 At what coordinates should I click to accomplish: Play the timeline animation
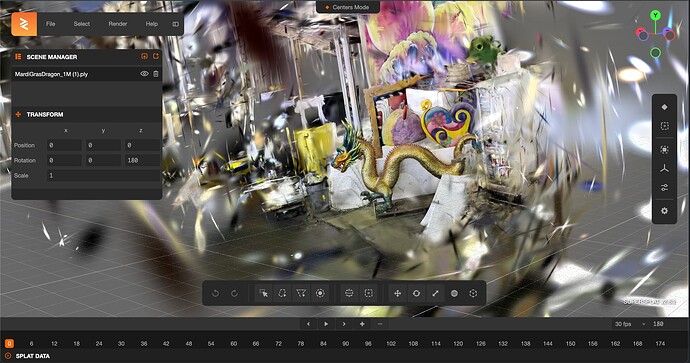coord(326,324)
